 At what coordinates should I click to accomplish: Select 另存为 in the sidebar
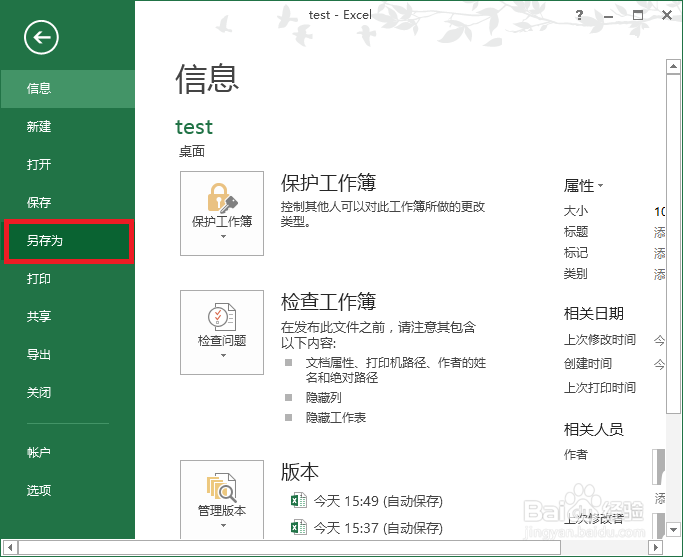(68, 241)
